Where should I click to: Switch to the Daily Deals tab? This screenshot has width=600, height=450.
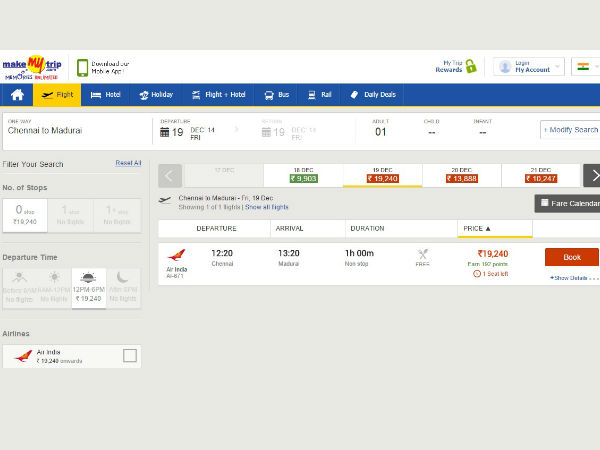coord(372,95)
